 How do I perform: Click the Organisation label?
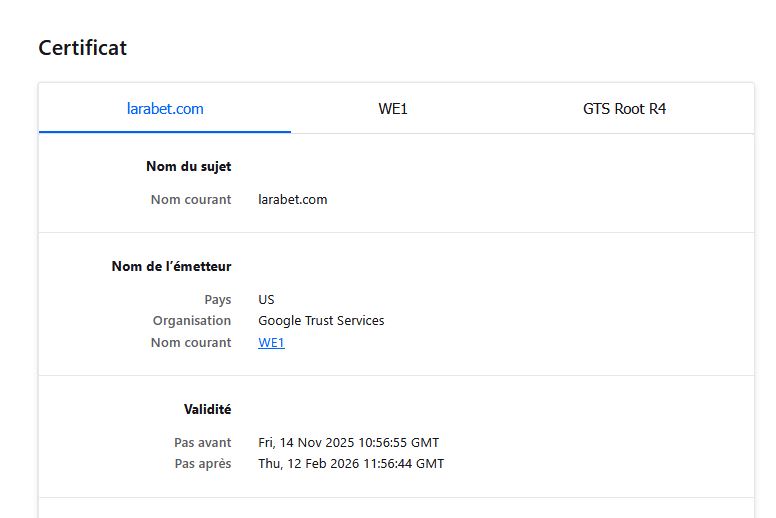[192, 321]
